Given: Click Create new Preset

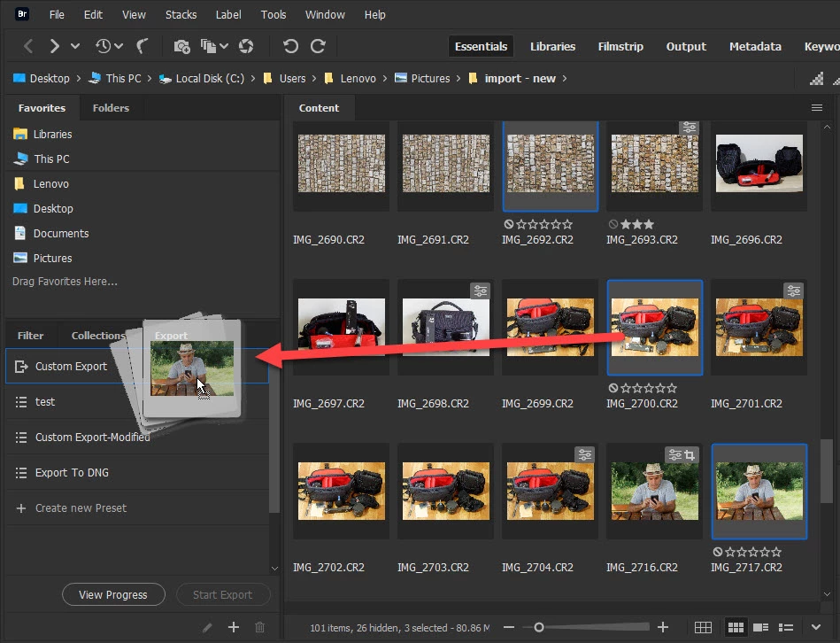Looking at the screenshot, I should 81,508.
